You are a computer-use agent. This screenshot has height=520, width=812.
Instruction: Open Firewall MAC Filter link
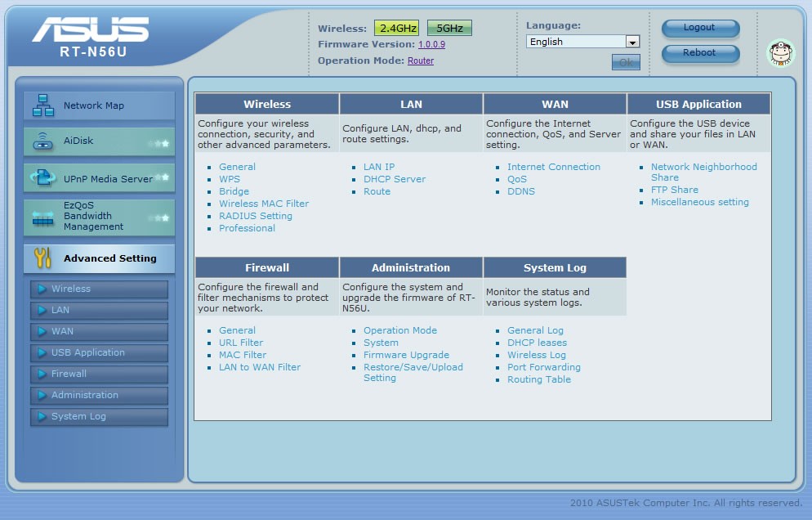click(243, 355)
